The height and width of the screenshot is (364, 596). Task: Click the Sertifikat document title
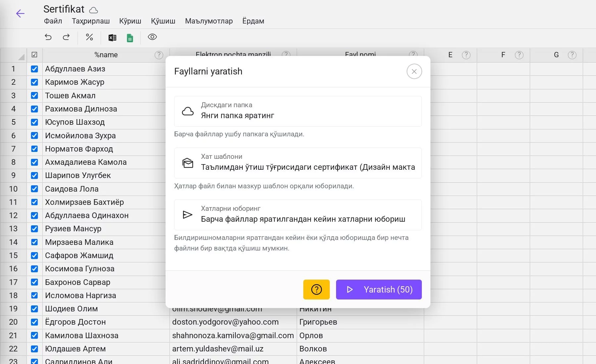[64, 9]
